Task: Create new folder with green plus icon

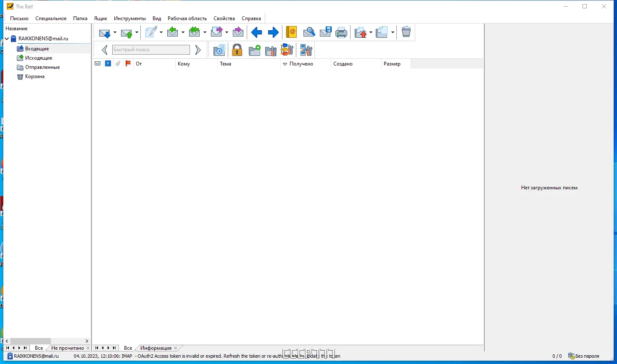Action: coord(255,50)
